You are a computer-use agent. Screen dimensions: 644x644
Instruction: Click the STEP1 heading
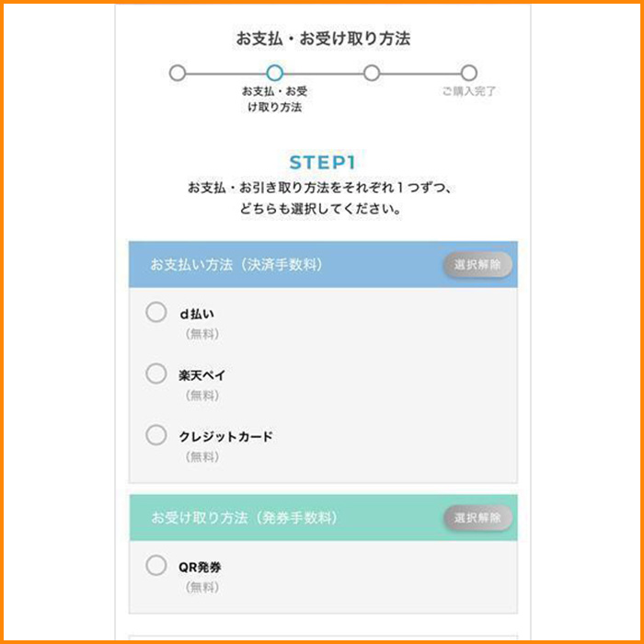pos(322,163)
